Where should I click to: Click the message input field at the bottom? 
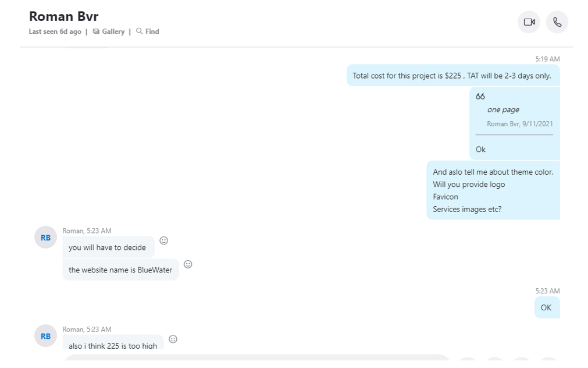tap(257, 358)
